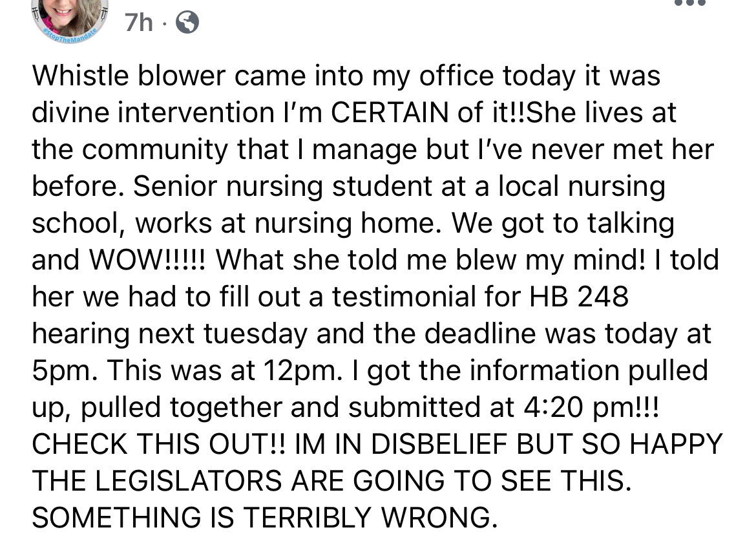Click "CHECK THIS OUT!!" in the post
Viewport: 756px width, 543px height.
[158, 443]
